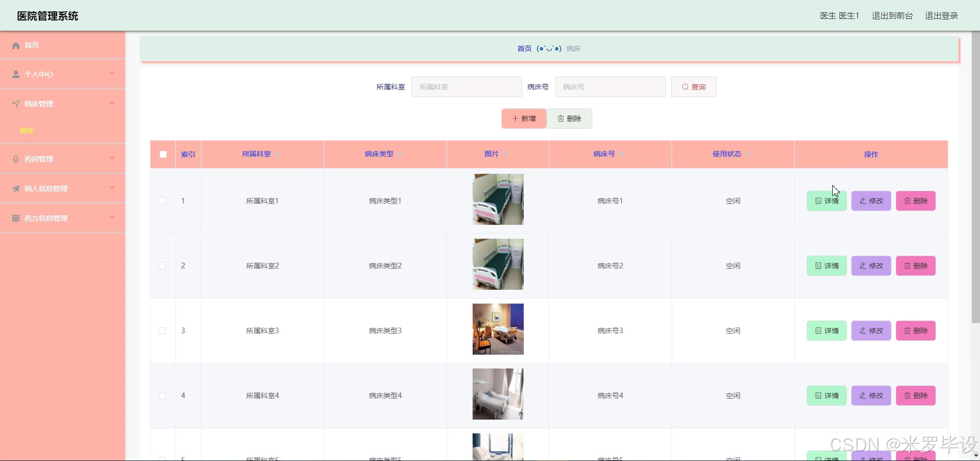Click the trash icon in row 4 删除
This screenshot has height=461, width=980.
pos(907,396)
